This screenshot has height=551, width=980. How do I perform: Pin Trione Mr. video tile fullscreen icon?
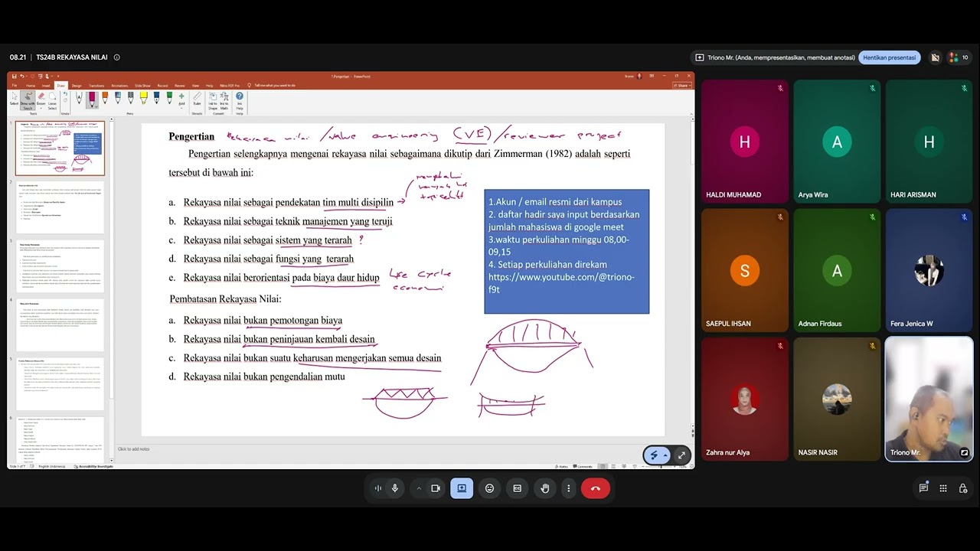964,453
